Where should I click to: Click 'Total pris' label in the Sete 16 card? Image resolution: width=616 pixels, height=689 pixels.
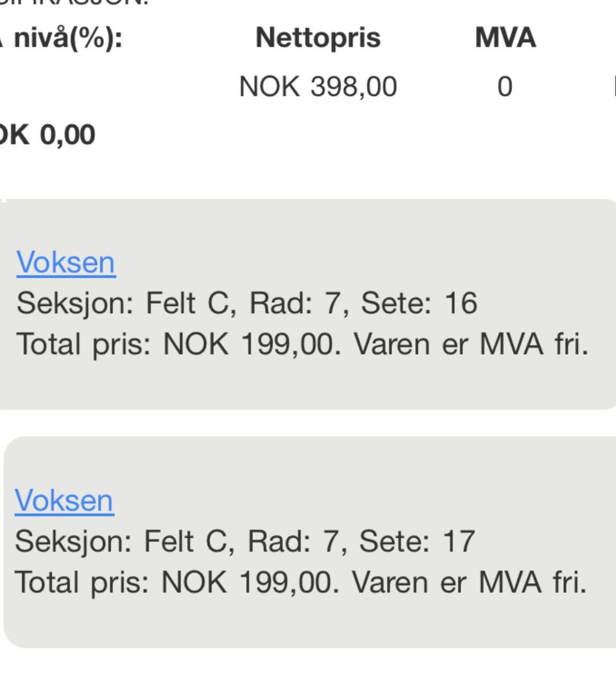click(x=83, y=344)
